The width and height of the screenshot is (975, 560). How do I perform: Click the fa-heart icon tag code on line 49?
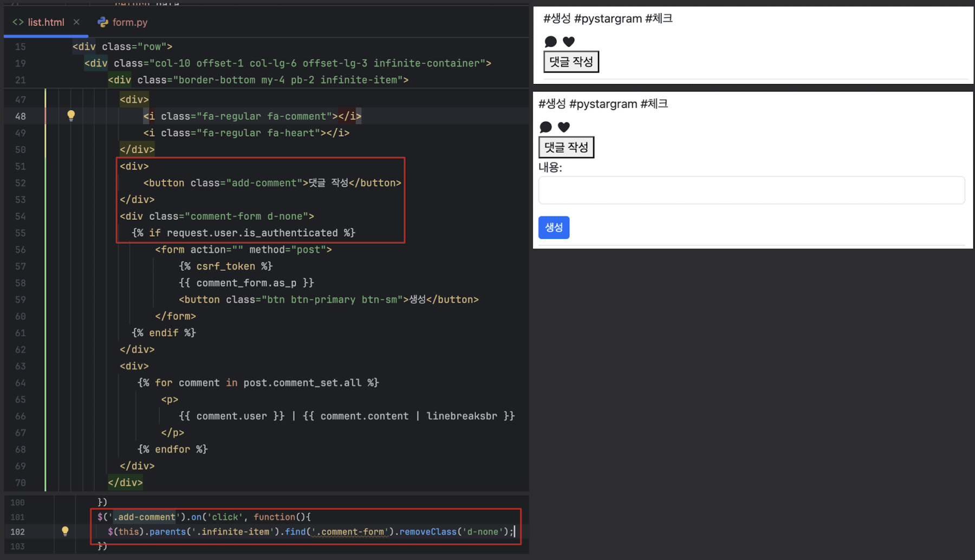pyautogui.click(x=246, y=133)
